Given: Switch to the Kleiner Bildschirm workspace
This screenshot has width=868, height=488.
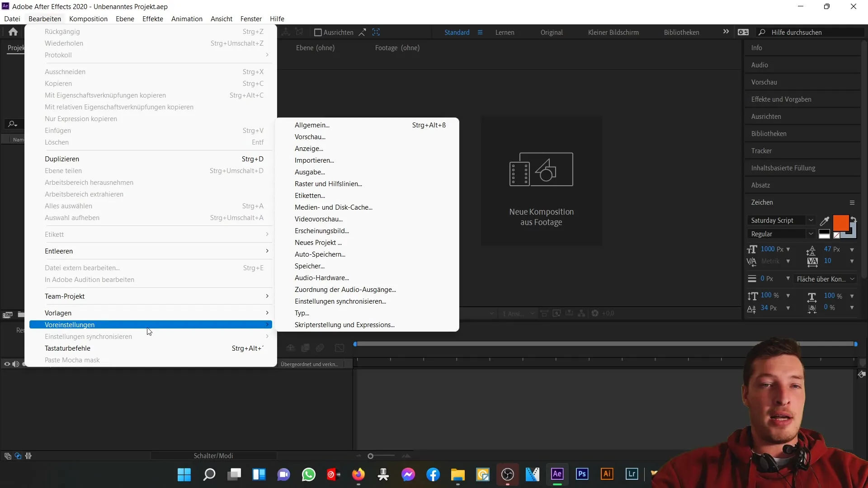Looking at the screenshot, I should click(613, 33).
